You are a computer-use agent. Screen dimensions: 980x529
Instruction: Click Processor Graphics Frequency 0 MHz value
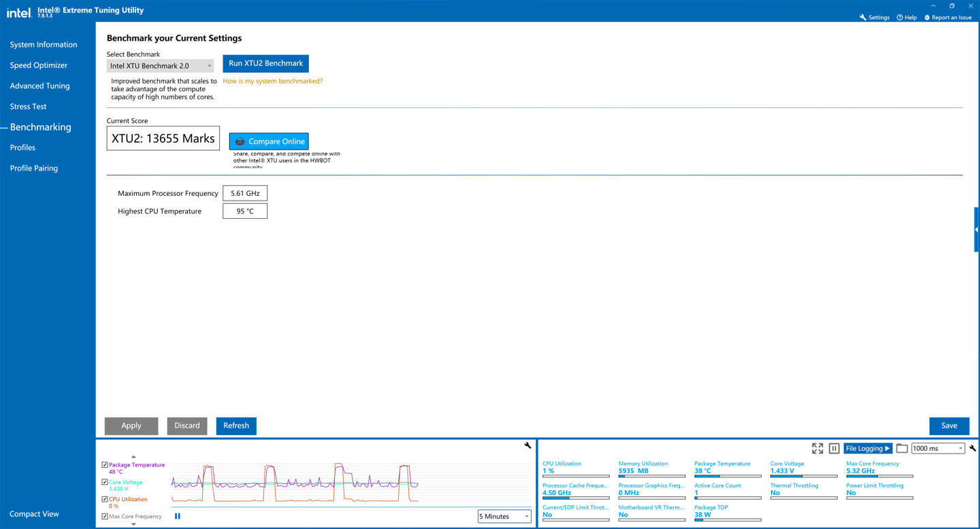630,493
